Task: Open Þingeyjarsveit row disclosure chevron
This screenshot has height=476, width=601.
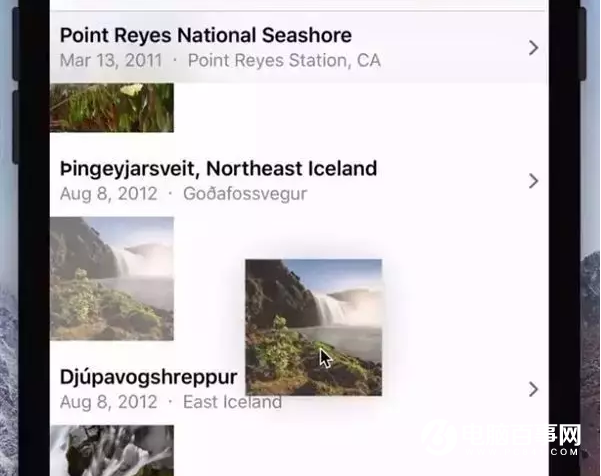Action: pyautogui.click(x=533, y=180)
